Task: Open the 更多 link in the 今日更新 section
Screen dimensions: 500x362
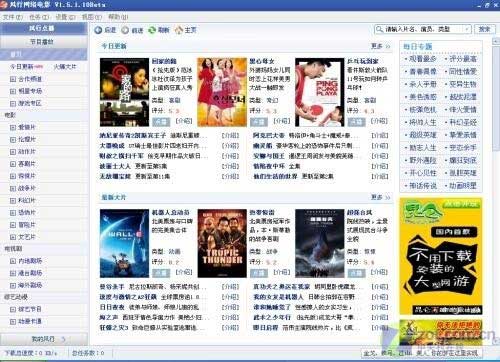Action: (x=380, y=46)
